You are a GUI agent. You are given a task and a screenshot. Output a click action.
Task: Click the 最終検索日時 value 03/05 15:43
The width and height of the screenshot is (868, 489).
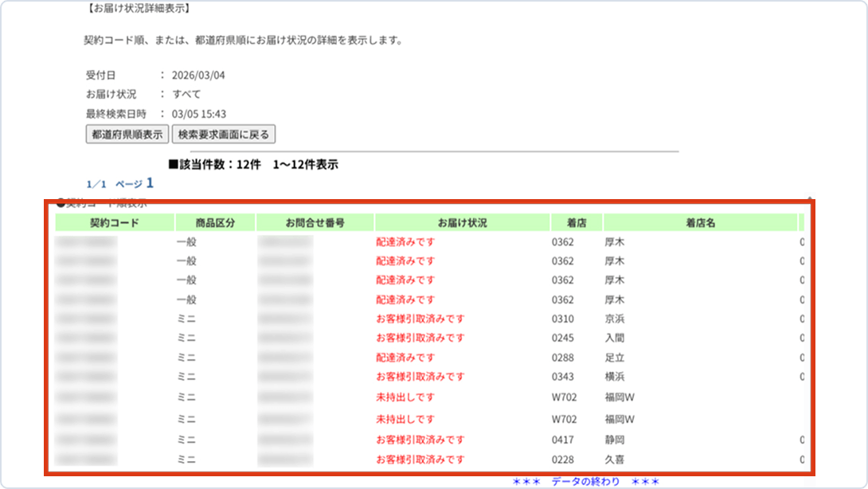click(199, 114)
